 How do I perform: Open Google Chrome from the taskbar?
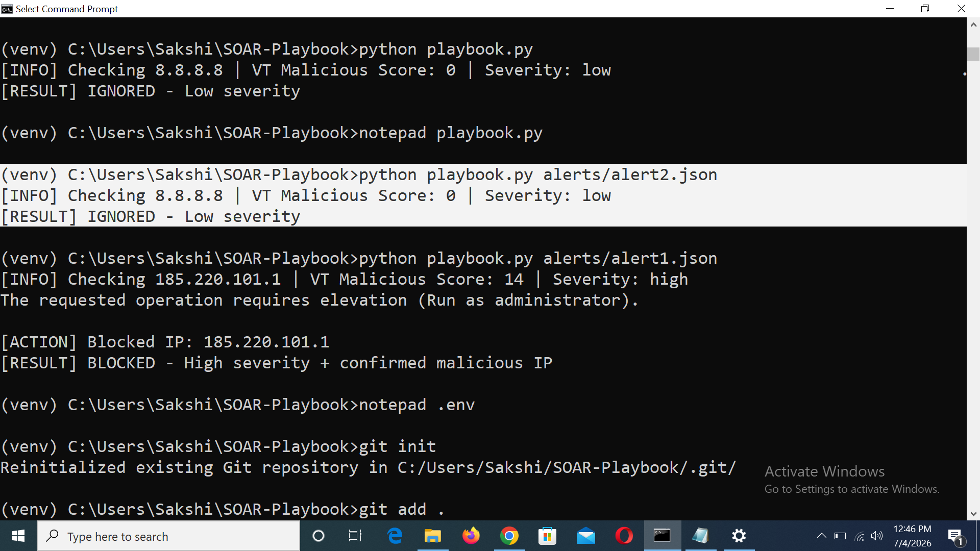click(509, 536)
